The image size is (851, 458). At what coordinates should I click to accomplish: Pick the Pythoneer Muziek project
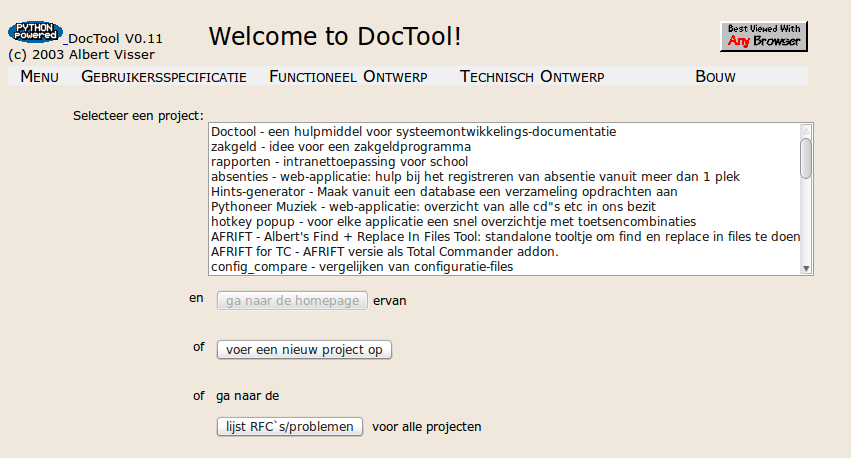(505, 207)
